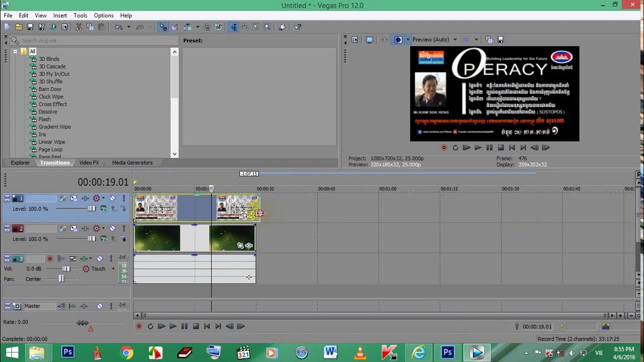The width and height of the screenshot is (644, 362).
Task: Open the Properties icon in the toolbar
Action: 64,27
